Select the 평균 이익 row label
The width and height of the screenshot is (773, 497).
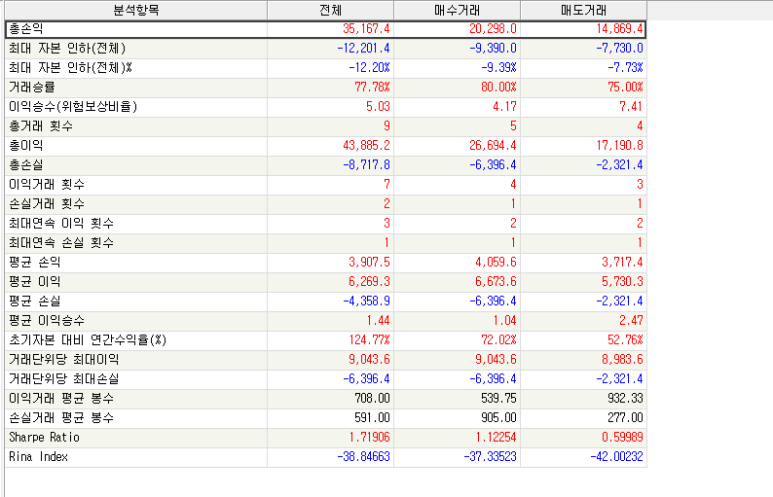click(35, 282)
